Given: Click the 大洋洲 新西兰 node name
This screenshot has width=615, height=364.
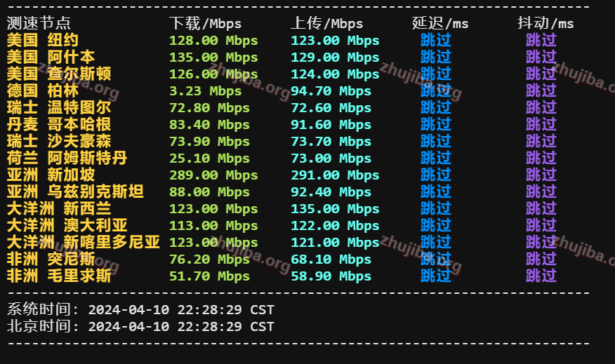Looking at the screenshot, I should 59,209.
